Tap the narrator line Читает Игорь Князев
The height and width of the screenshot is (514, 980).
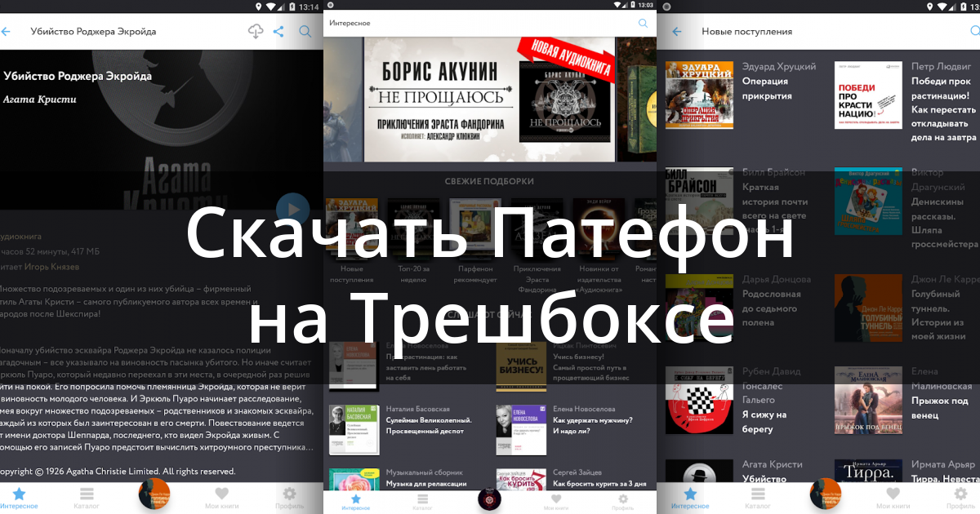click(39, 267)
